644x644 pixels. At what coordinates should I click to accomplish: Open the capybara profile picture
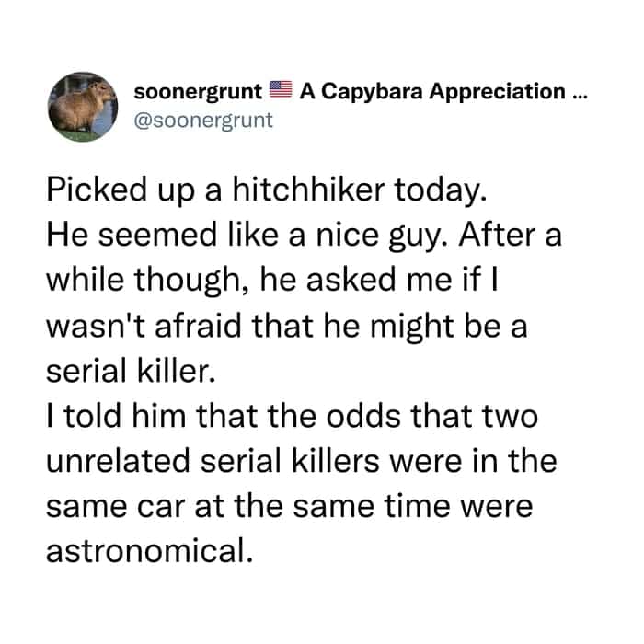click(83, 107)
